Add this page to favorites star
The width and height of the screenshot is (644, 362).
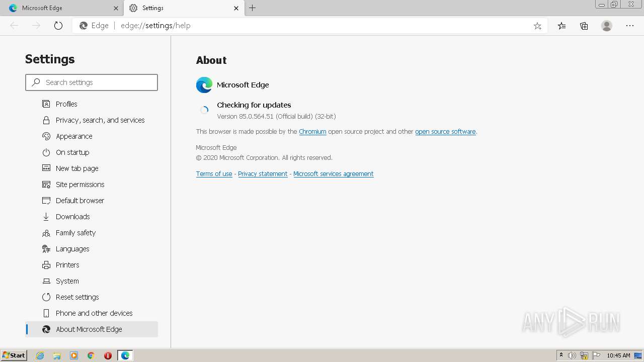coord(537,26)
